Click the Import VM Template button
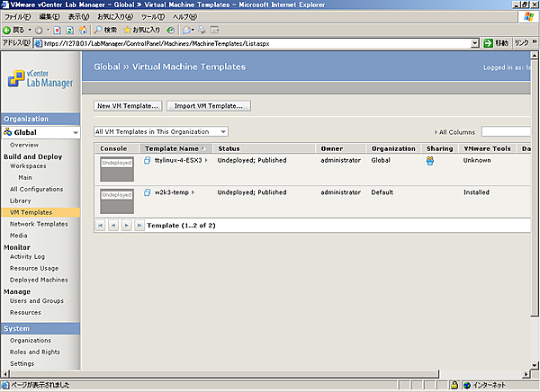Screen dimensions: 540x392 208,105
